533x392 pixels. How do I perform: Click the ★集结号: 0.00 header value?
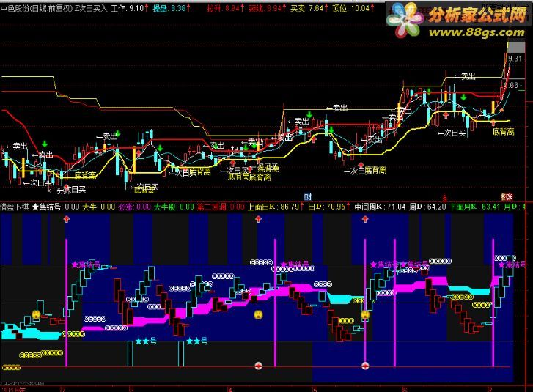tap(56, 207)
